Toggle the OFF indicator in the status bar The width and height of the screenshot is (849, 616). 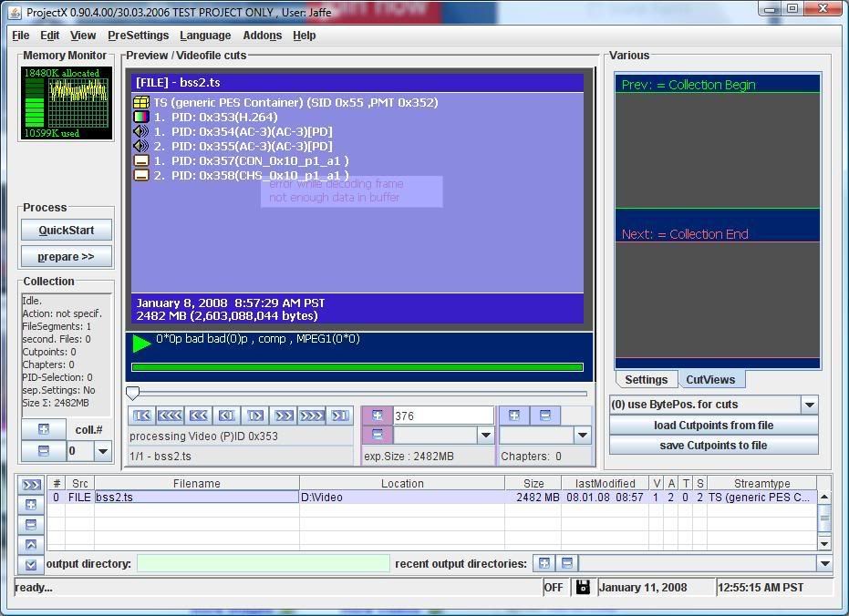(x=554, y=588)
